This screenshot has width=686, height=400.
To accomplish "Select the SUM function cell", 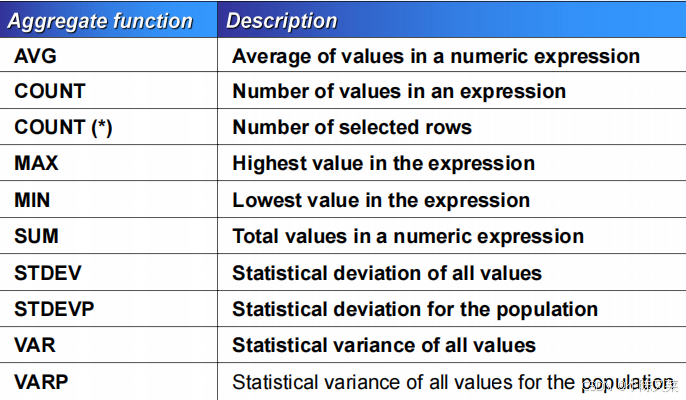I will [108, 235].
